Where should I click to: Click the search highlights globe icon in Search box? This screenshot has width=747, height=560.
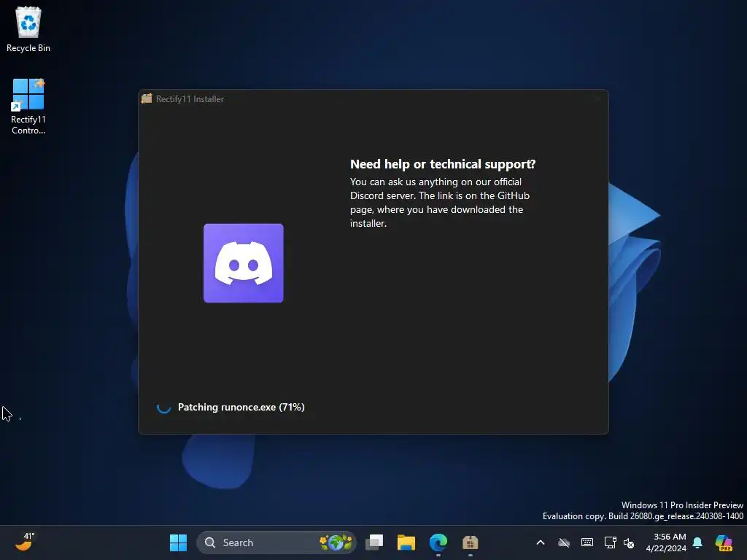pyautogui.click(x=336, y=542)
